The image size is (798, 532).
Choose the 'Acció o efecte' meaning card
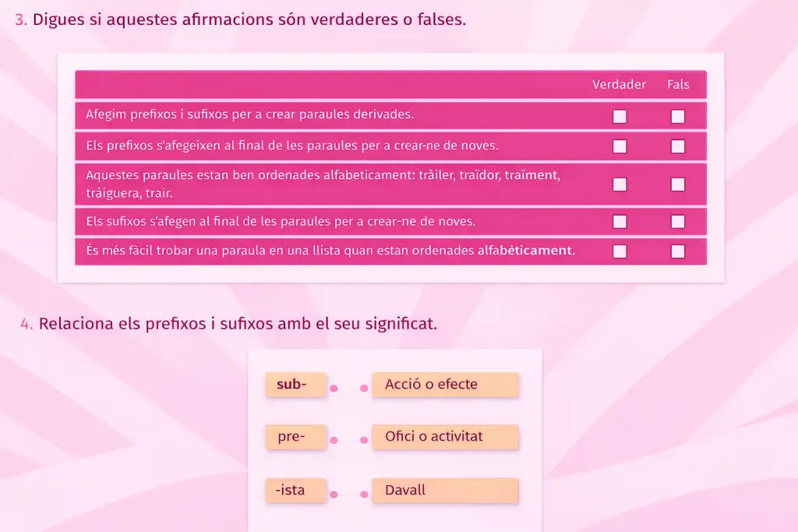tap(444, 385)
